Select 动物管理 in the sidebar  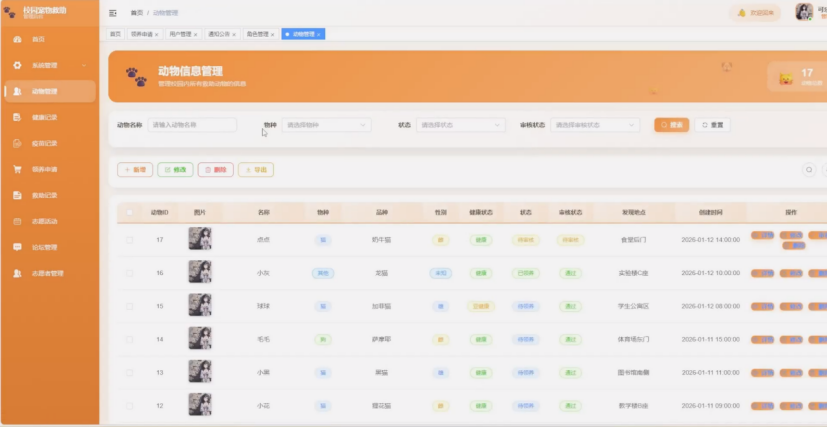coord(50,91)
